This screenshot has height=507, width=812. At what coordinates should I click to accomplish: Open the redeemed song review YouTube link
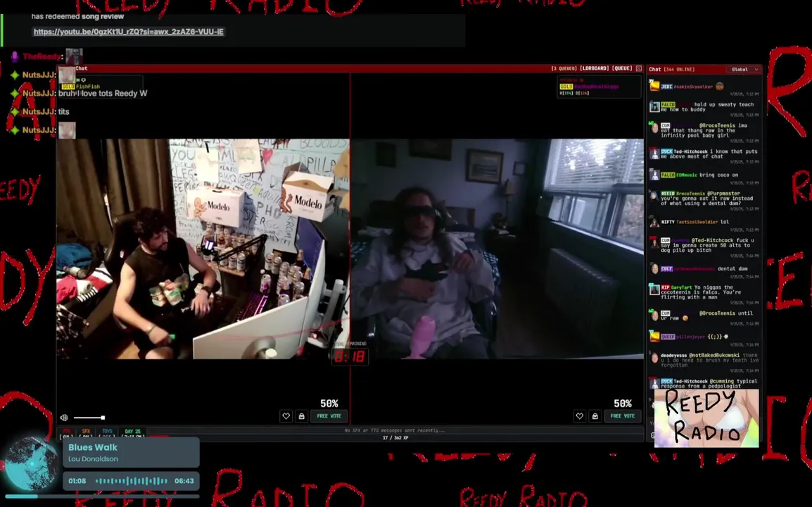coord(129,32)
